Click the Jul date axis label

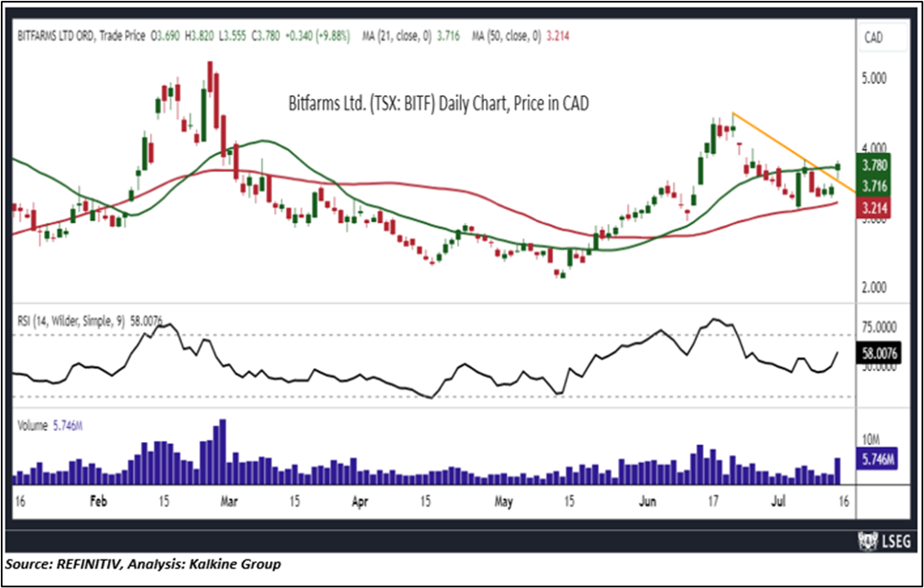click(778, 501)
